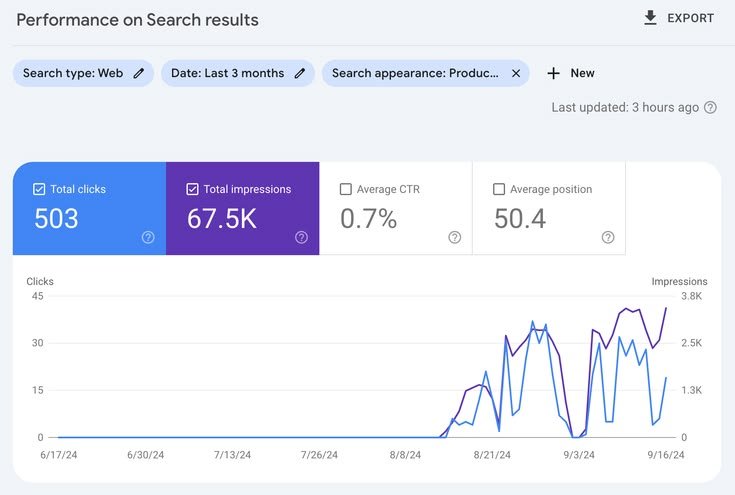The width and height of the screenshot is (735, 495).
Task: Click the 2.5K impressions axis value
Action: [x=691, y=343]
